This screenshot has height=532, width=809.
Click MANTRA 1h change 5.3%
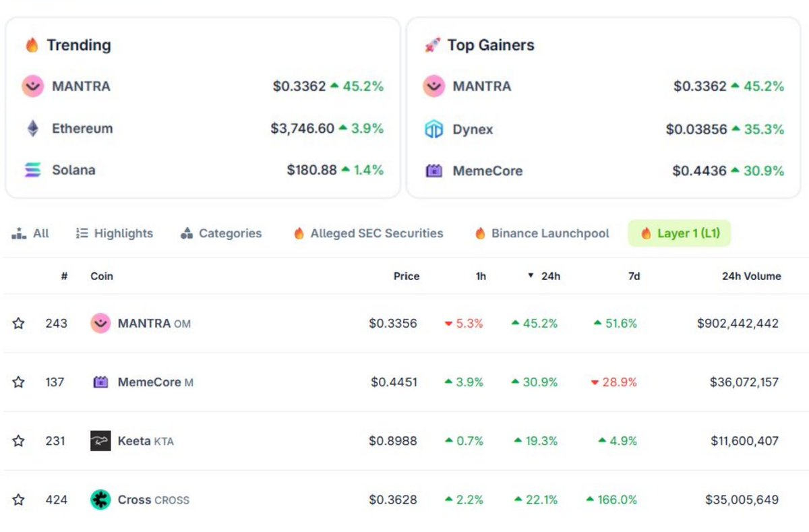(464, 324)
